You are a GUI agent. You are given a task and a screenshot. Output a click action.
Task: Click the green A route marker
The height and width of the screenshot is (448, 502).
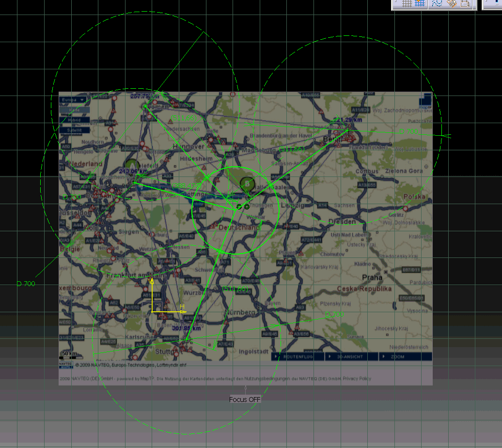click(x=132, y=166)
